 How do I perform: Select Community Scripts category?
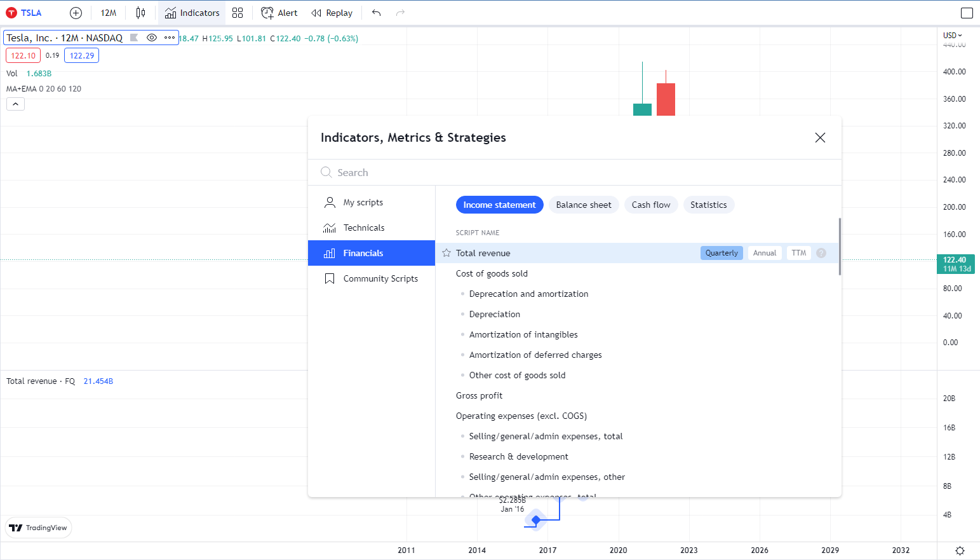372,278
